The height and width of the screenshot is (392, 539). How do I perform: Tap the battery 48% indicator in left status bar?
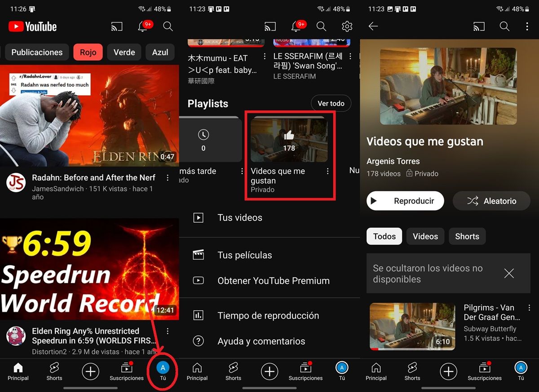pos(163,9)
